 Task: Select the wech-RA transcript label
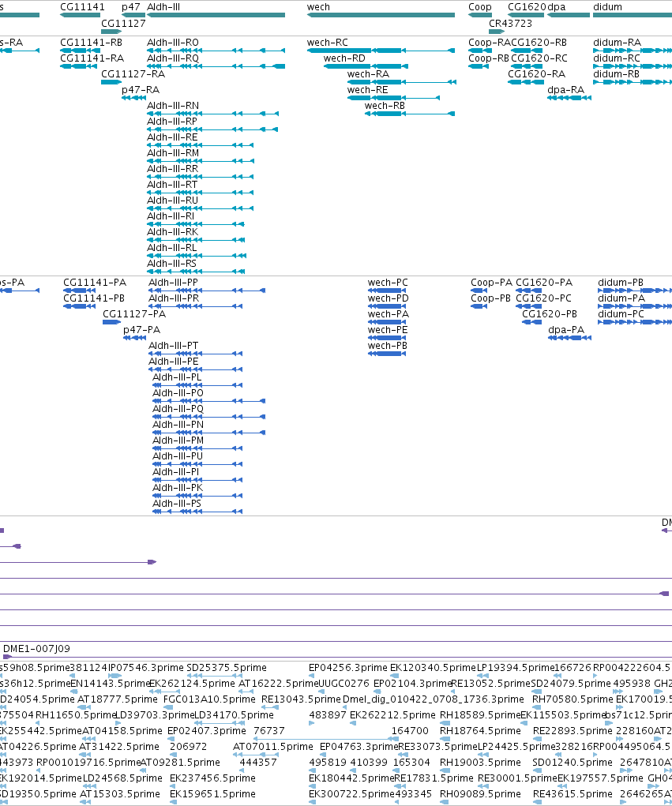(368, 74)
